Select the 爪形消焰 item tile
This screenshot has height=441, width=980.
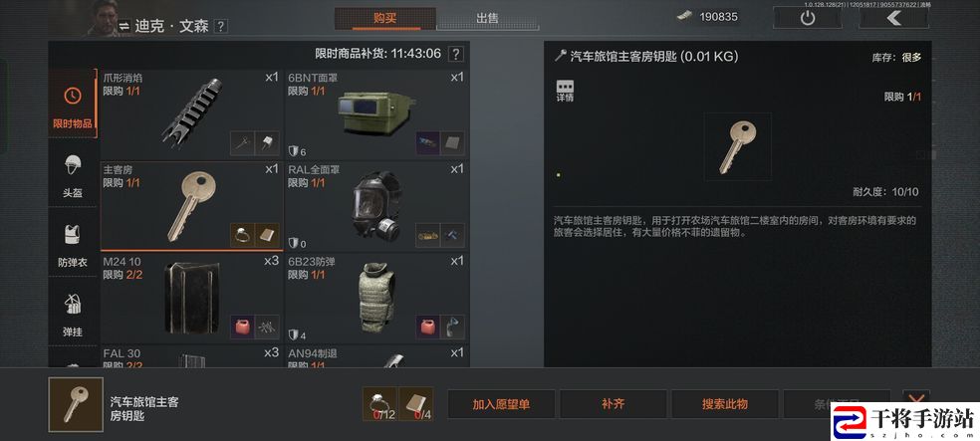(191, 114)
